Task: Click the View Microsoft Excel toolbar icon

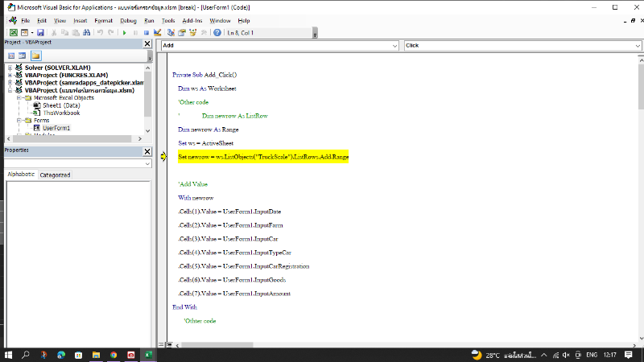Action: [x=14, y=33]
